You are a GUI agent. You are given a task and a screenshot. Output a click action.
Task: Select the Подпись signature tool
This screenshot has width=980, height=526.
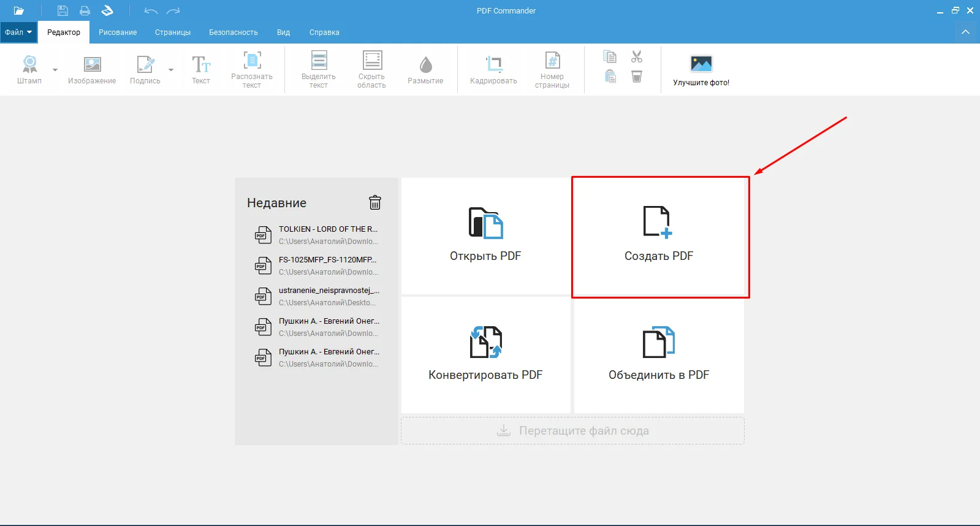(145, 69)
